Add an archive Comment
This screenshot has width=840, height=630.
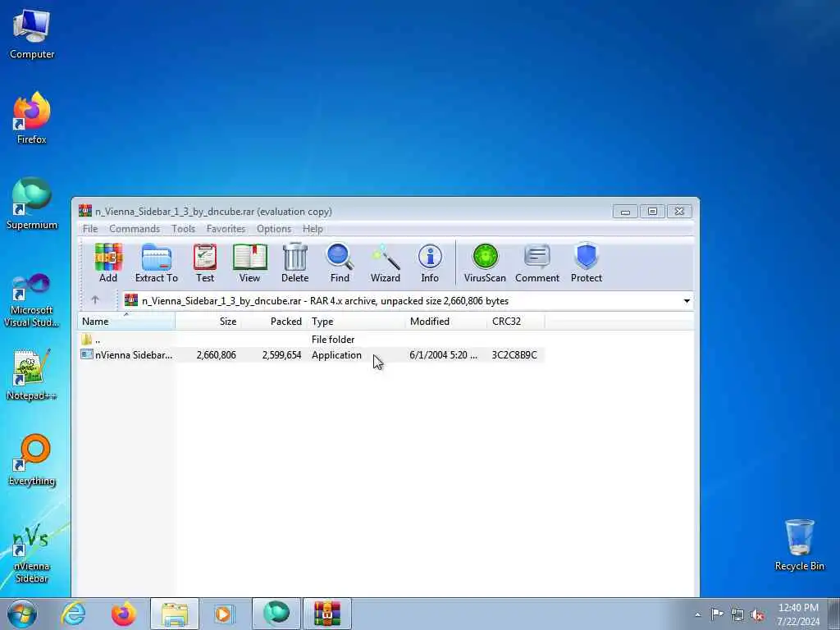click(x=537, y=262)
